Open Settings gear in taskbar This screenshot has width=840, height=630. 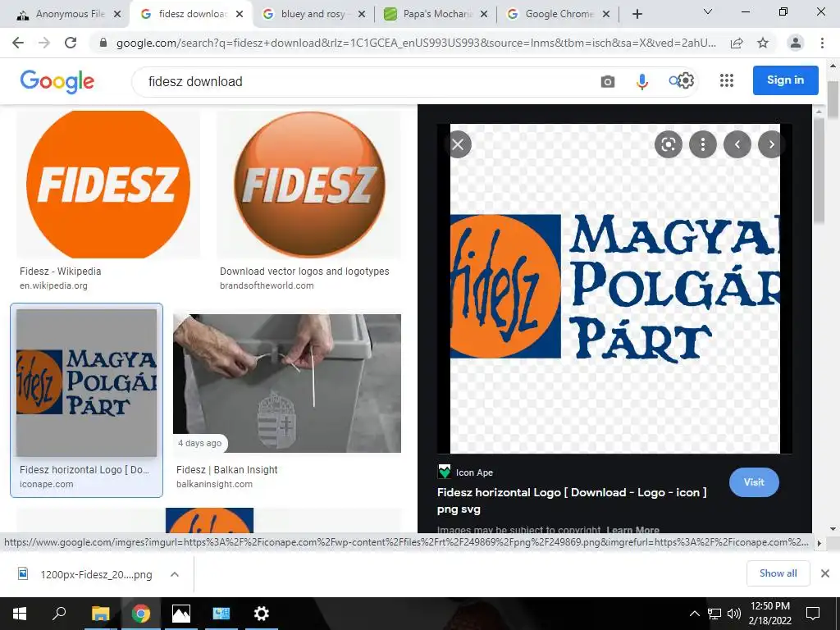tap(262, 614)
